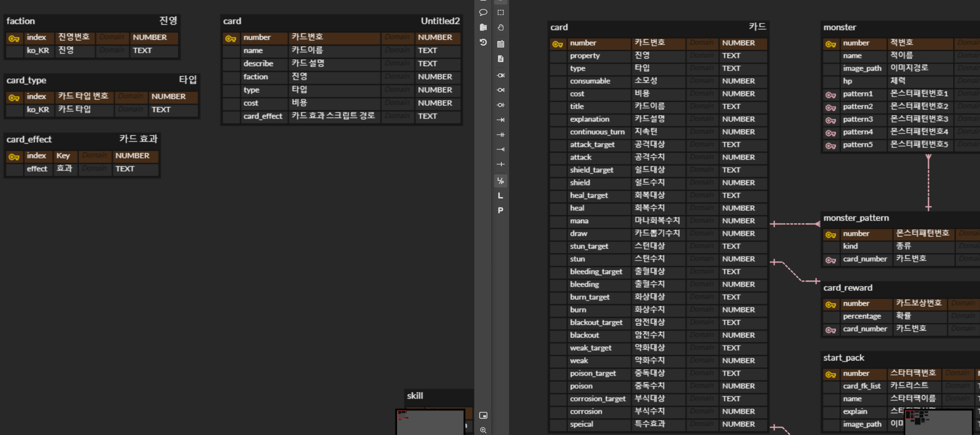Click 'heal_target' column name

pos(588,196)
